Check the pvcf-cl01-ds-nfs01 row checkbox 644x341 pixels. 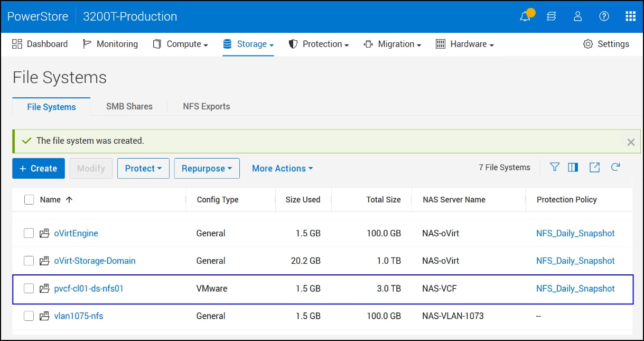[x=29, y=289]
